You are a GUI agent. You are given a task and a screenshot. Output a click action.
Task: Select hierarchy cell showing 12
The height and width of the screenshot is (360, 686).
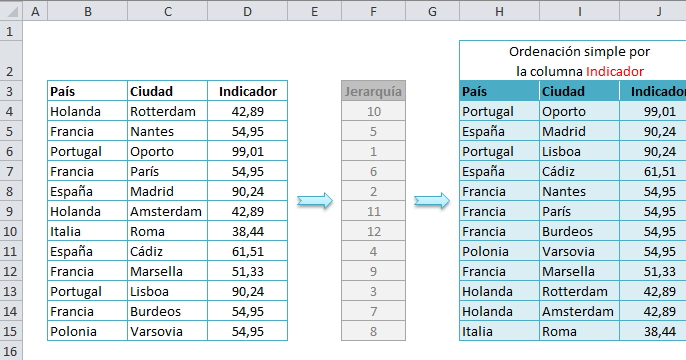(373, 231)
